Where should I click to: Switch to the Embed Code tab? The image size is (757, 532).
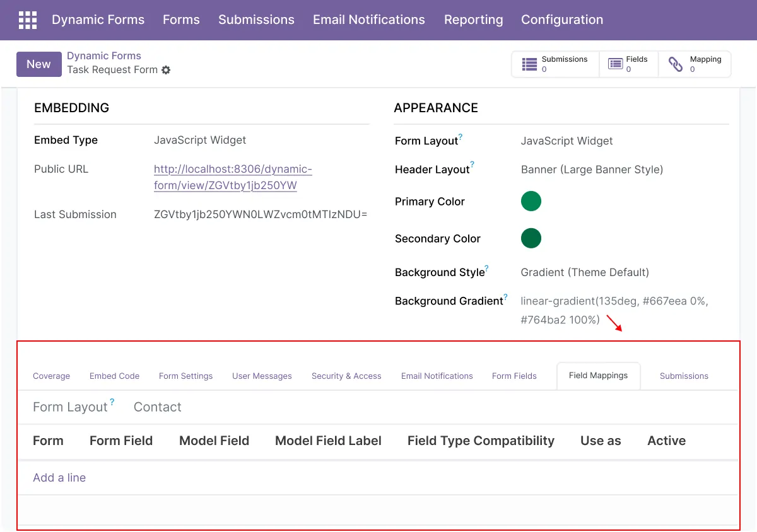pos(114,376)
